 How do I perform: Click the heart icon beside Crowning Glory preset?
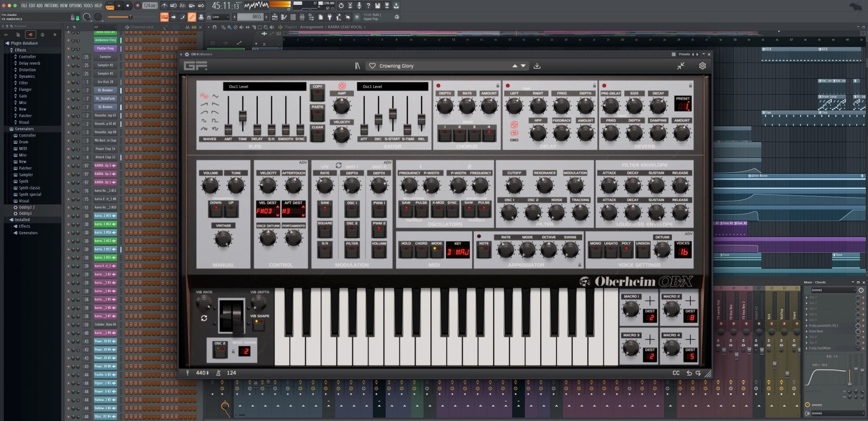(372, 66)
